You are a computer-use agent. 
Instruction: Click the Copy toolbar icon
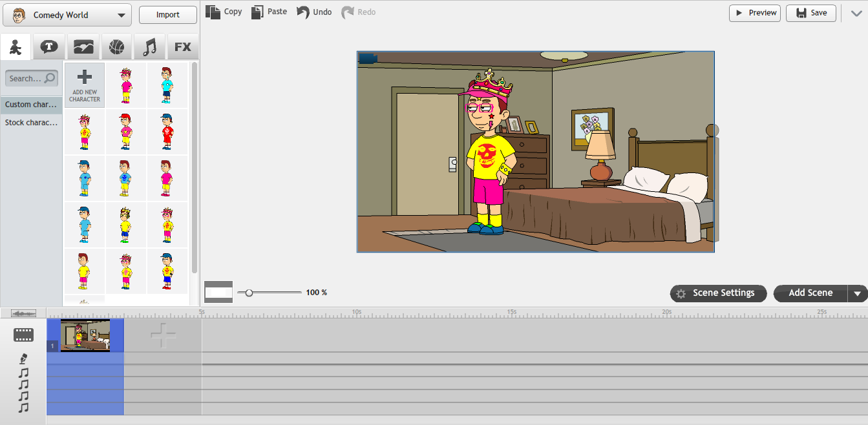coord(223,12)
